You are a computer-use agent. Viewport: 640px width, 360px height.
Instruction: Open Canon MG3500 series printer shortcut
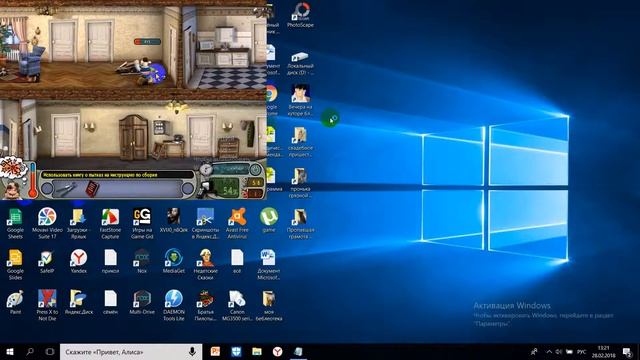tap(237, 305)
